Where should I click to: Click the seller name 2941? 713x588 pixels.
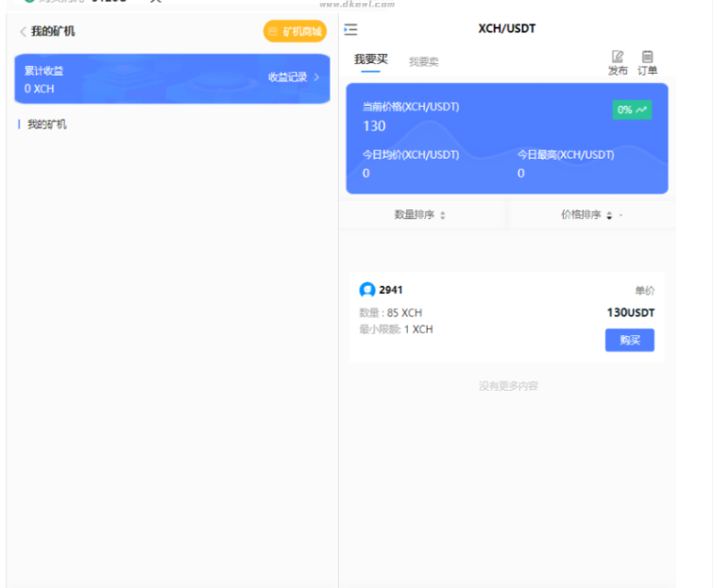pos(391,290)
